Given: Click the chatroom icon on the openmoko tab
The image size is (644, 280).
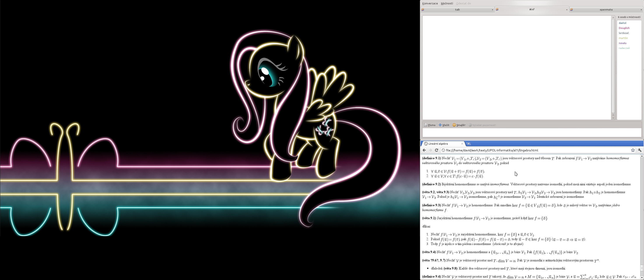Looking at the screenshot, I should pyautogui.click(x=572, y=9).
